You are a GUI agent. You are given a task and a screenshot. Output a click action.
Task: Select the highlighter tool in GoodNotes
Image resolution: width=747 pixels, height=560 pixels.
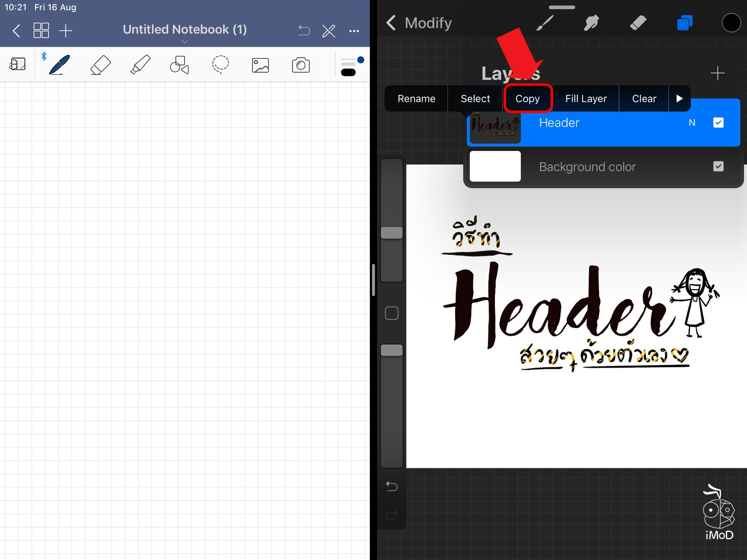pos(140,65)
